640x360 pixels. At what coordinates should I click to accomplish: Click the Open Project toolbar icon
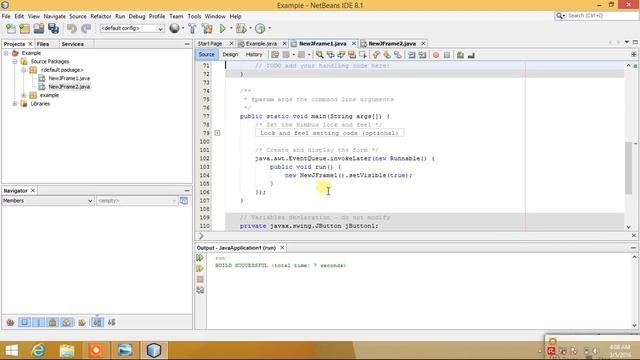[x=39, y=28]
